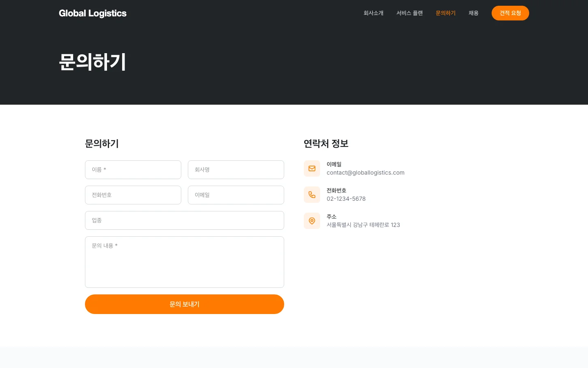Click the contact@globallogistics.com email address
This screenshot has height=368, width=588.
click(x=365, y=173)
